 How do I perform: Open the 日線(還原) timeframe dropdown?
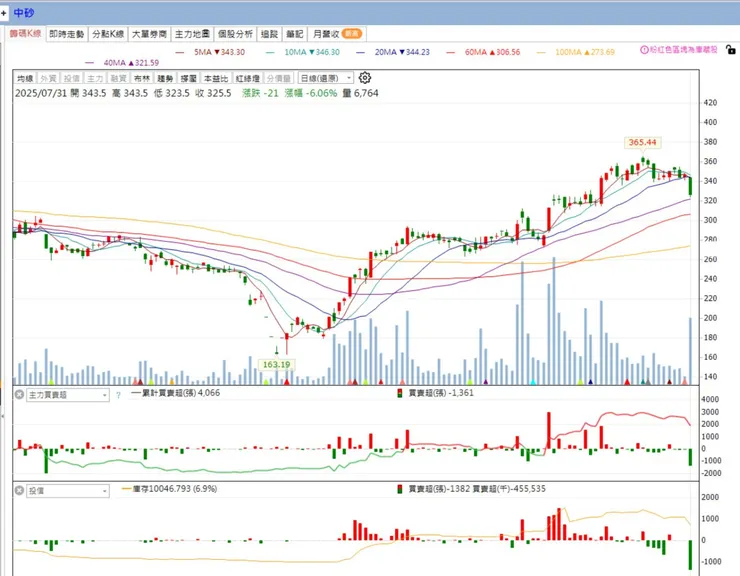click(x=326, y=78)
